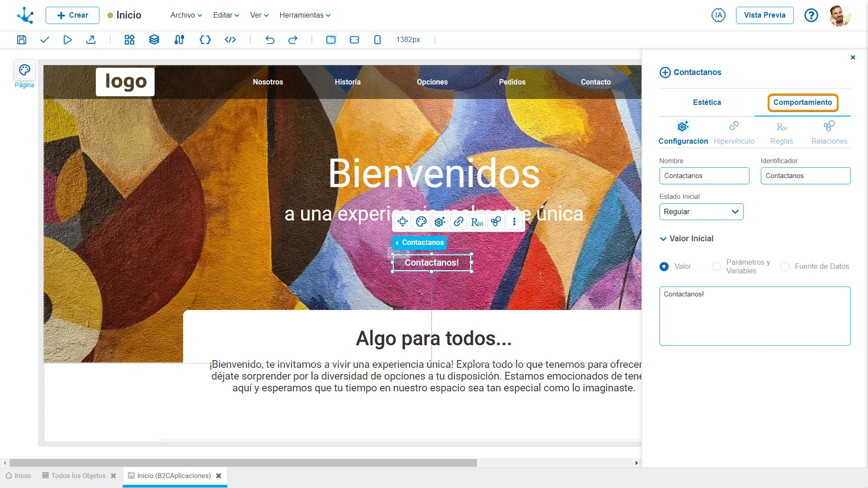Select the Valor radio button
Viewport: 868px width, 488px height.
pyautogui.click(x=664, y=267)
